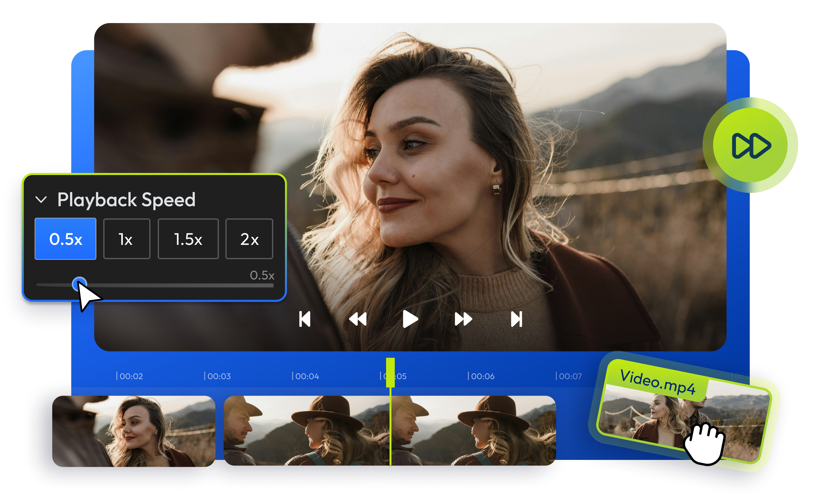Screen dimensions: 821x504
Task: Click fast-forward icon in player controls
Action: click(463, 319)
